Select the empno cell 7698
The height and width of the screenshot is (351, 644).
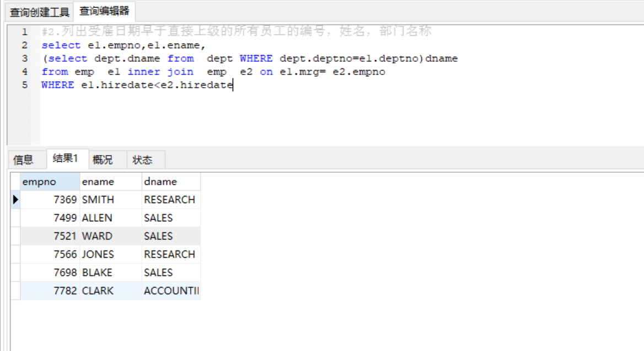tap(50, 273)
